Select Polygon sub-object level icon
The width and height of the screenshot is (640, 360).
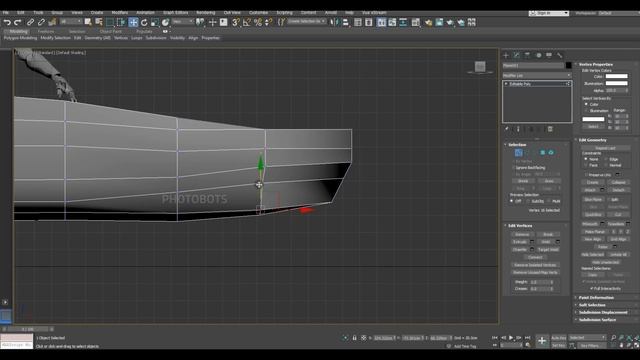coord(542,153)
